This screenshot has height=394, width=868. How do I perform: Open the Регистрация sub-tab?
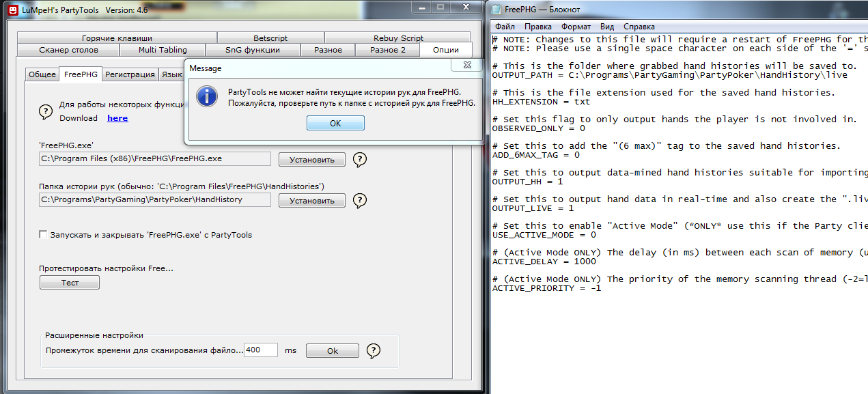point(130,74)
